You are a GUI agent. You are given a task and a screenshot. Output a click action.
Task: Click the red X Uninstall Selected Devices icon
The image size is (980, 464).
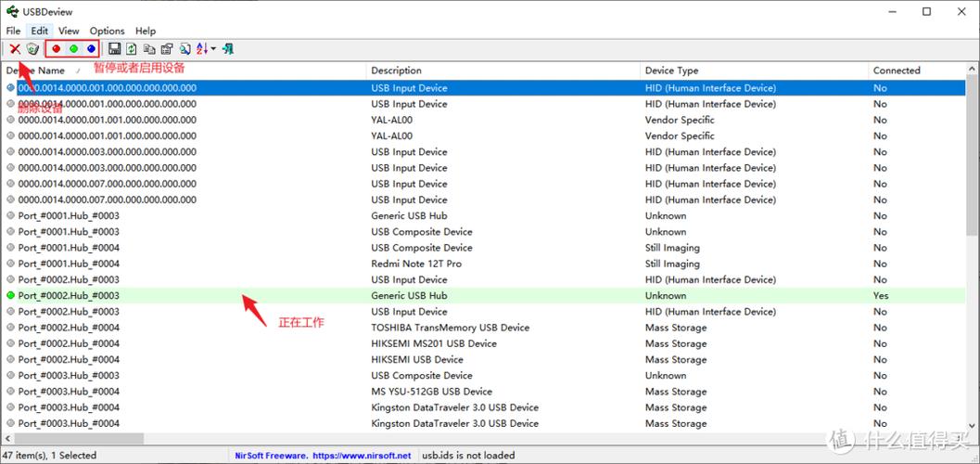coord(15,49)
